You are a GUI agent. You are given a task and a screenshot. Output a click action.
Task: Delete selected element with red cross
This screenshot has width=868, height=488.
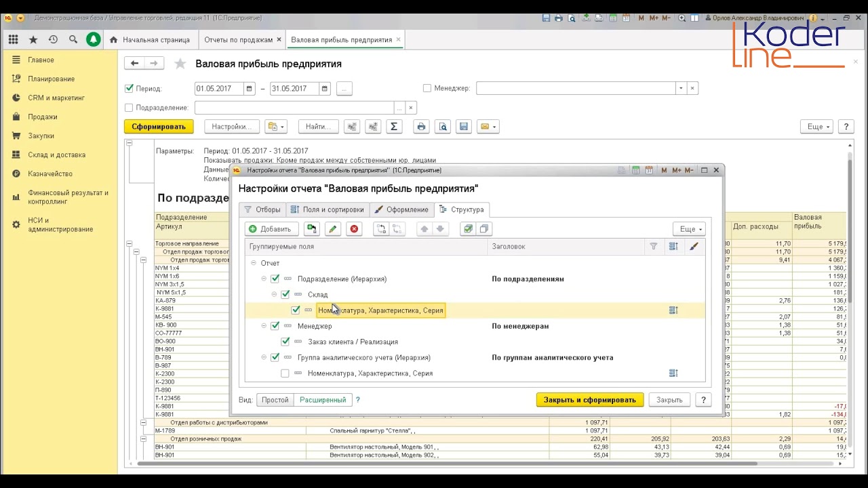pyautogui.click(x=354, y=229)
